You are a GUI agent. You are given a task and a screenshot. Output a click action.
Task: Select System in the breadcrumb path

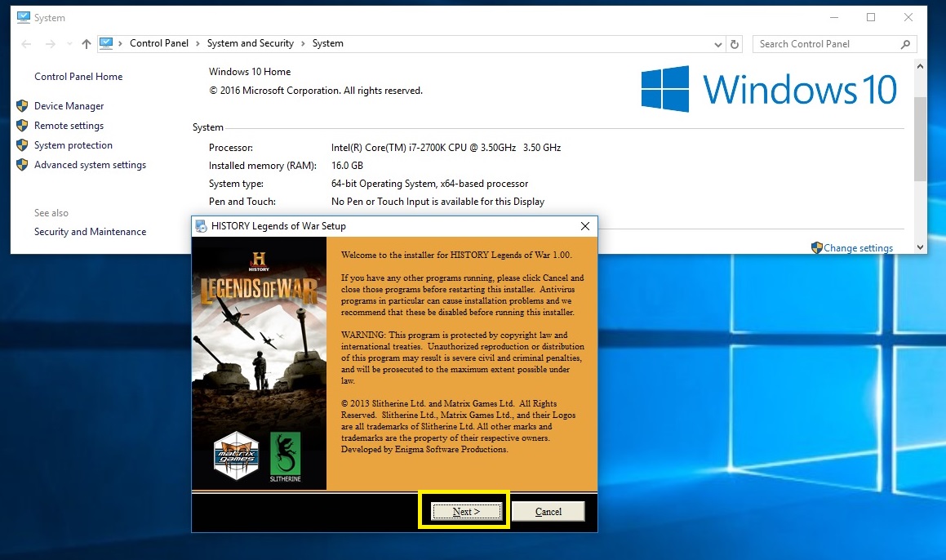pos(327,42)
